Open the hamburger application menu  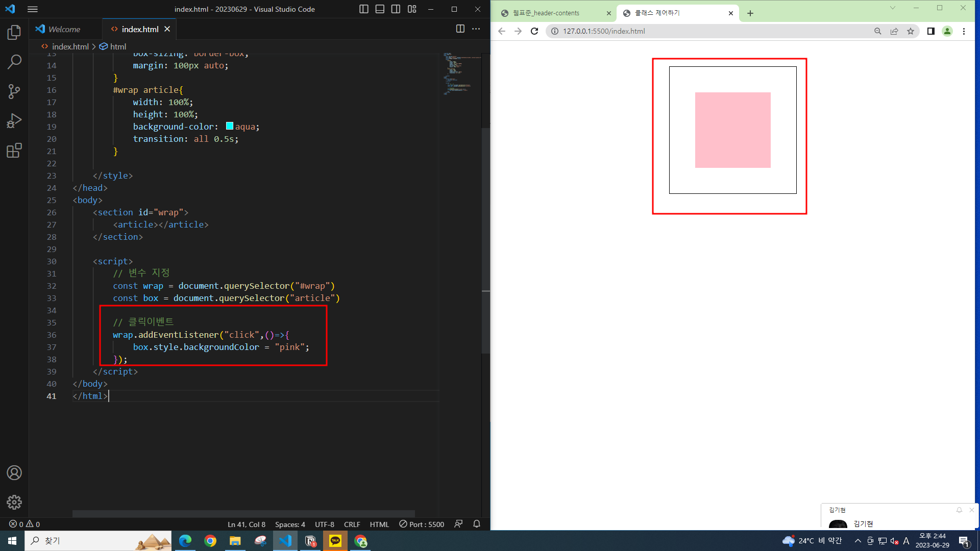[x=33, y=9]
